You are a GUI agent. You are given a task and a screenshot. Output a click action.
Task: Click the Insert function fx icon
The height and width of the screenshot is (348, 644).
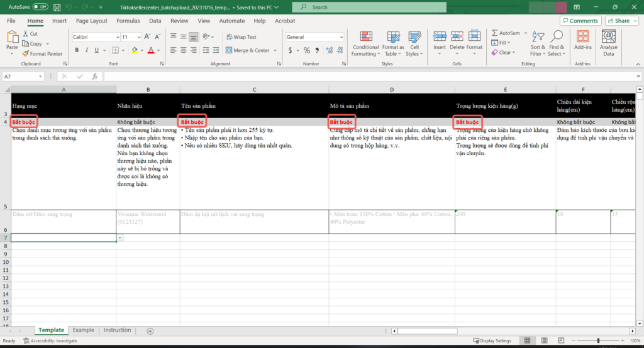(94, 77)
